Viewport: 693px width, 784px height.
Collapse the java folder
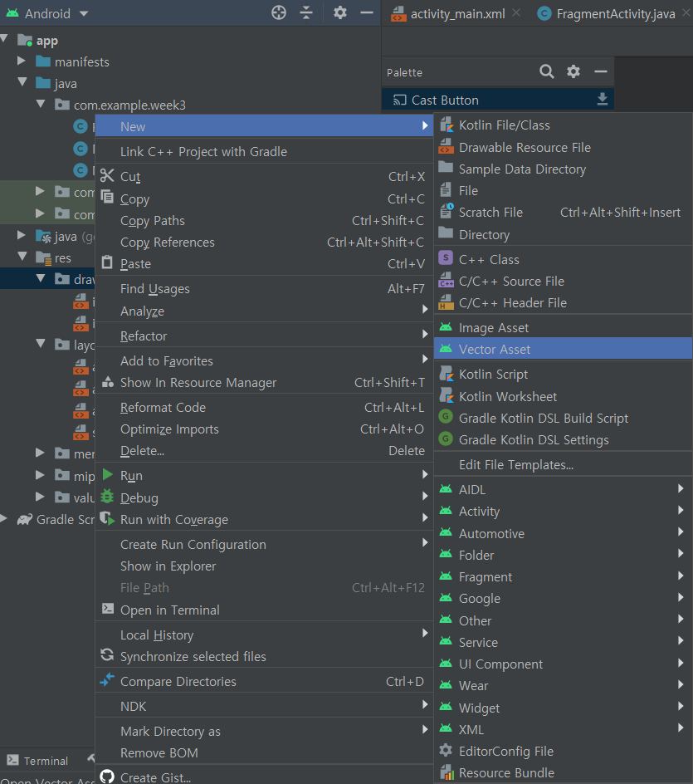(x=22, y=82)
